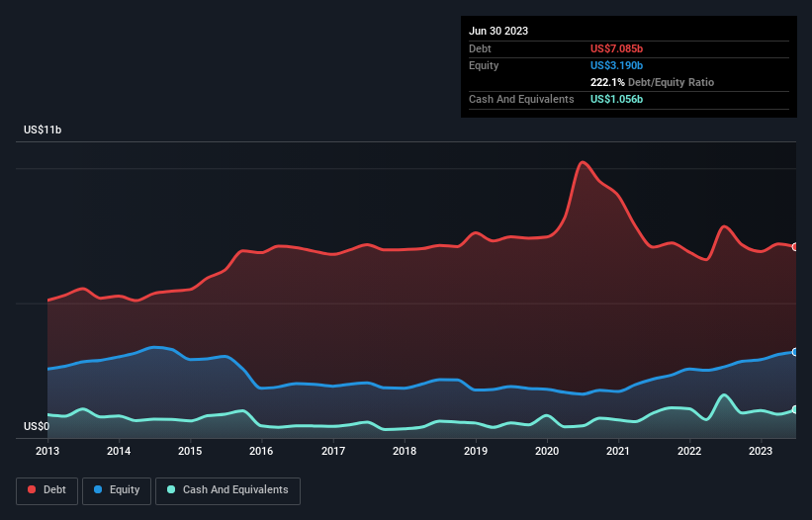The height and width of the screenshot is (520, 812).
Task: Click the 2022 x-axis label
Action: coord(689,451)
